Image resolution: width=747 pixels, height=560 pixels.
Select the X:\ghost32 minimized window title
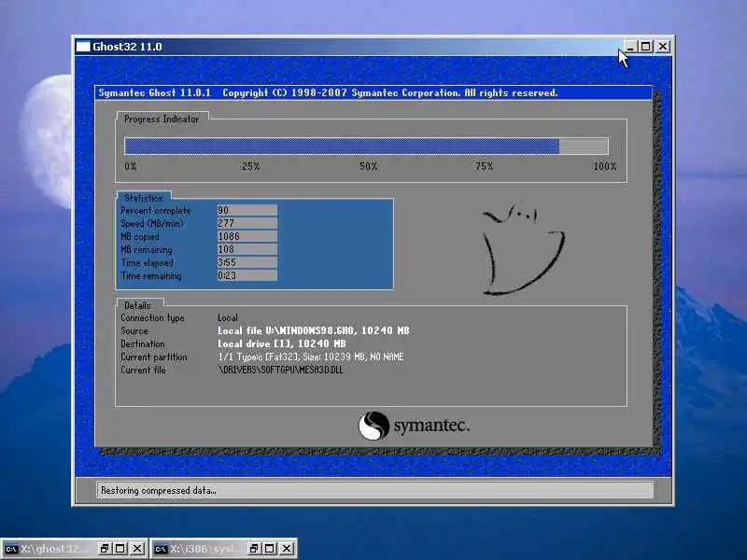(55, 549)
